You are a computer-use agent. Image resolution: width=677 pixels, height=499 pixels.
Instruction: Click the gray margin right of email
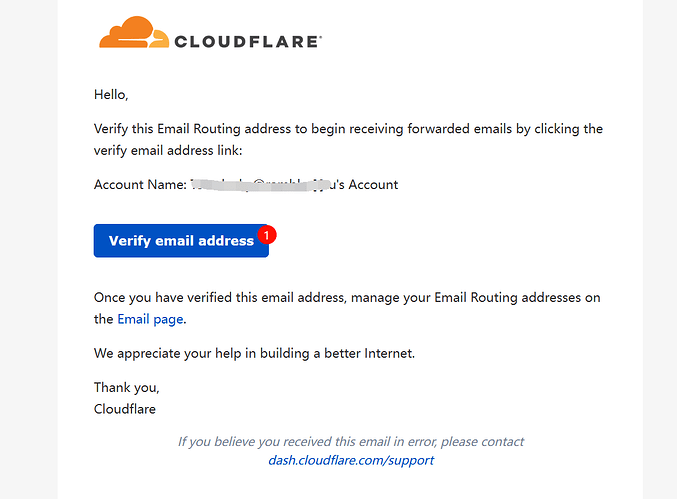pyautogui.click(x=660, y=250)
